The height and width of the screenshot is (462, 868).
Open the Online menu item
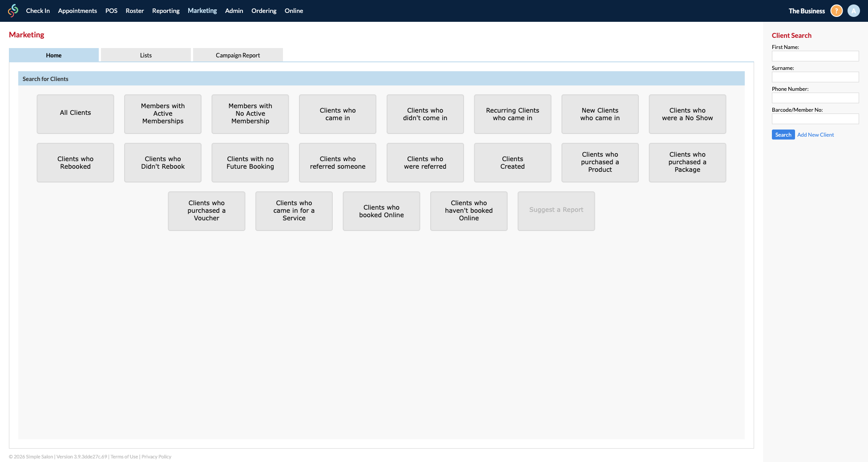(294, 10)
